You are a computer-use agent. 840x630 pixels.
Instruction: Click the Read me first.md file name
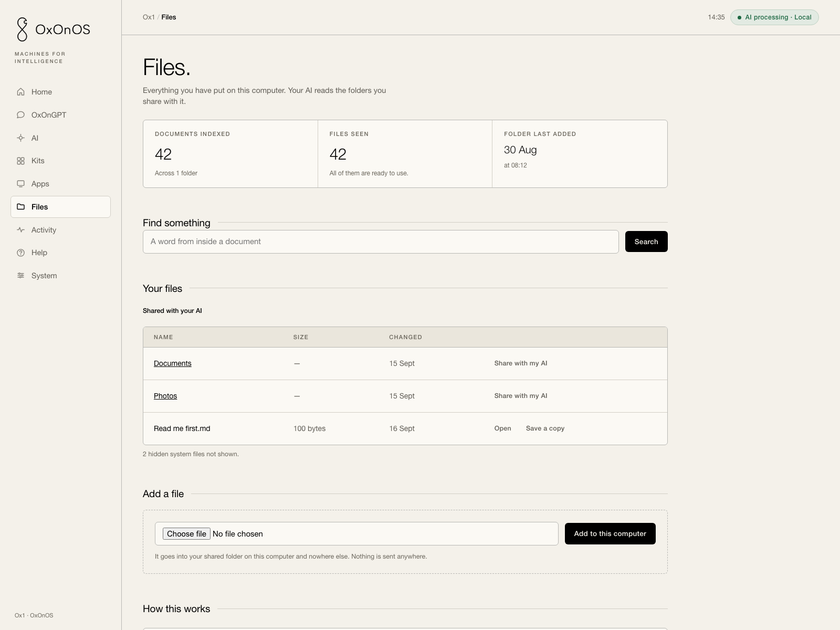coord(182,428)
